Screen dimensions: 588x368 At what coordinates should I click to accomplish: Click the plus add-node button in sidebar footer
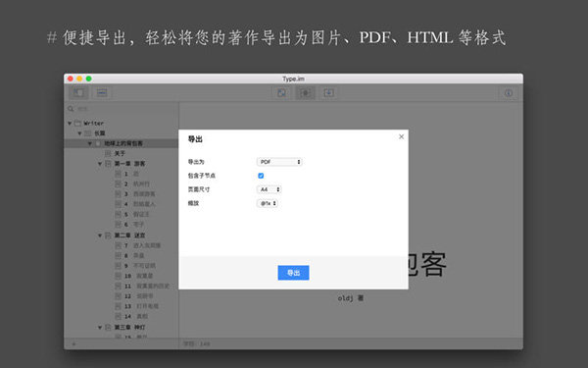tap(73, 343)
